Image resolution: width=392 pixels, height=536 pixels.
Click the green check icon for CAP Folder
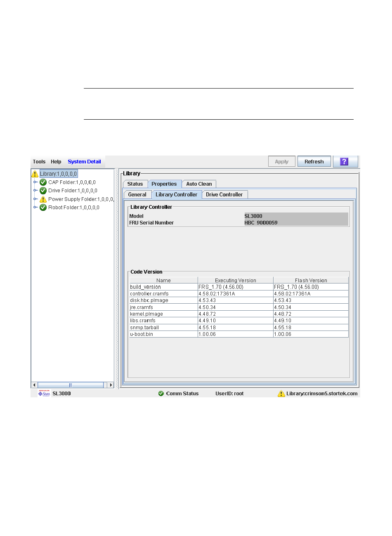43,182
